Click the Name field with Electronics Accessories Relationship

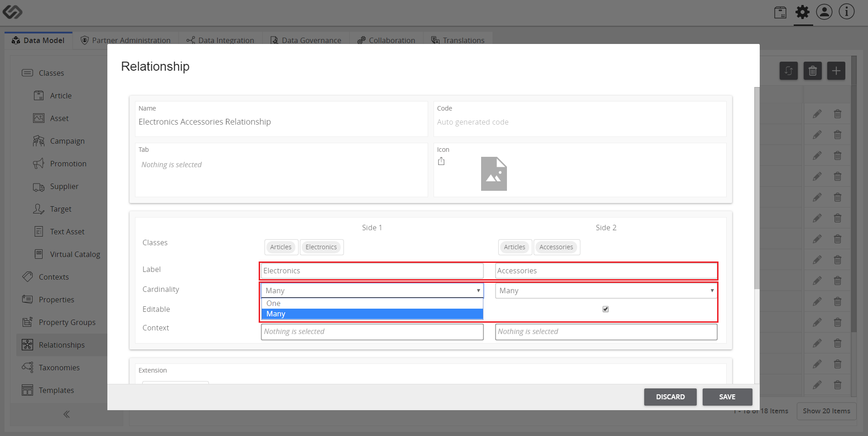pos(281,122)
